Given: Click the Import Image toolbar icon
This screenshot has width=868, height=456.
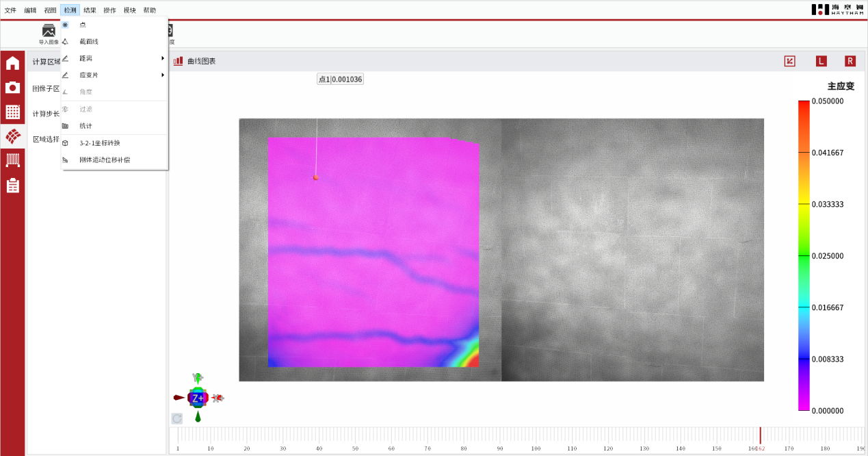Looking at the screenshot, I should (x=49, y=33).
